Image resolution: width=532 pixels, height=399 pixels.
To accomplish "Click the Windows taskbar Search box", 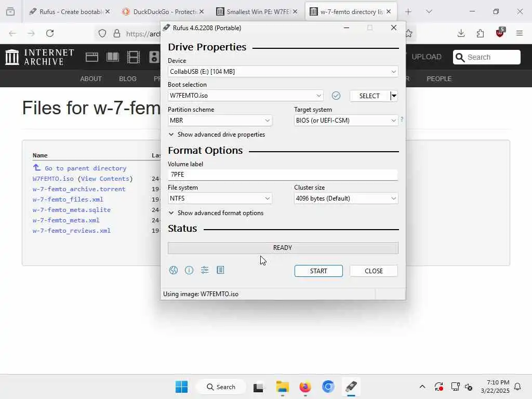I will (x=221, y=387).
